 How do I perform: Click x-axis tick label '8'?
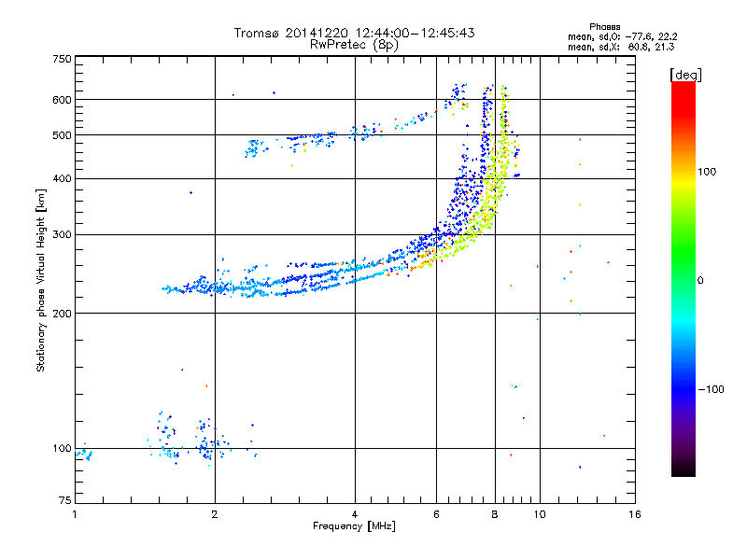495,514
